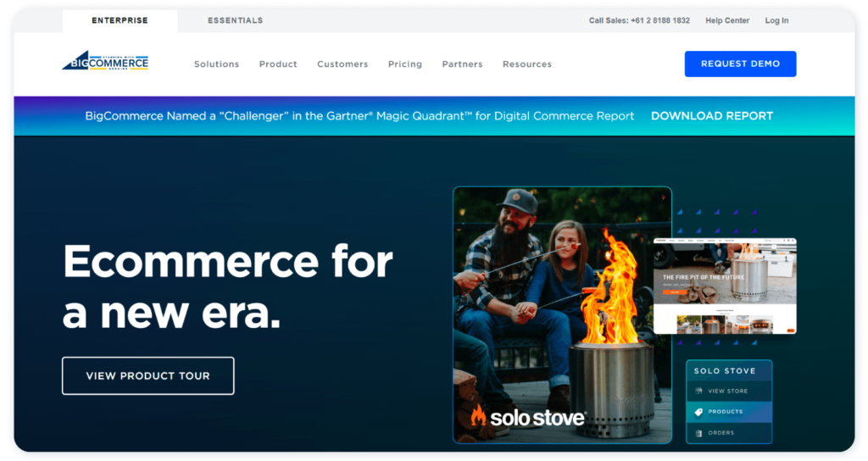Click Download Report in the banner

coord(712,116)
